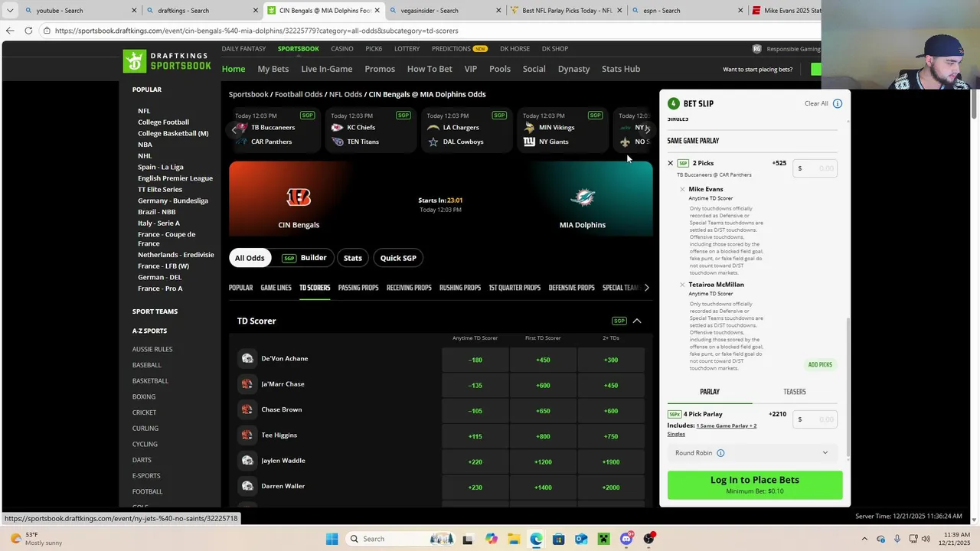The width and height of the screenshot is (980, 551).
Task: Click the Round Robin info icon
Action: tap(720, 453)
